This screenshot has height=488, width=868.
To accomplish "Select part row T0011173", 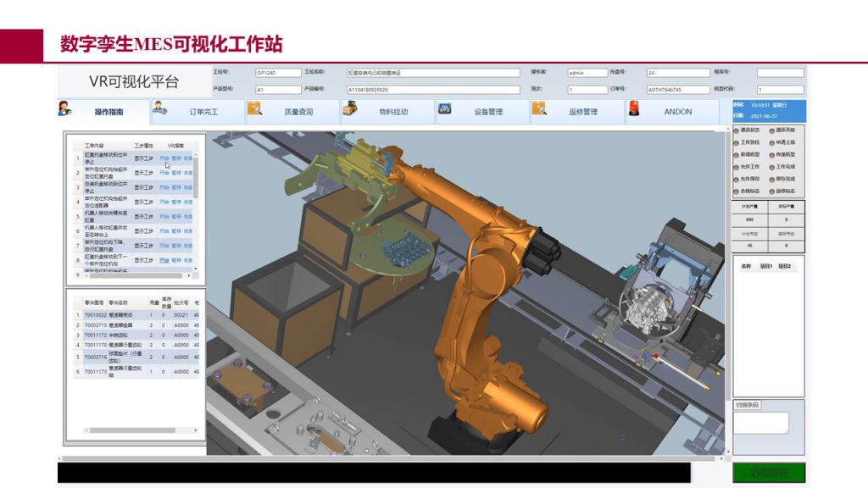I will click(x=136, y=371).
